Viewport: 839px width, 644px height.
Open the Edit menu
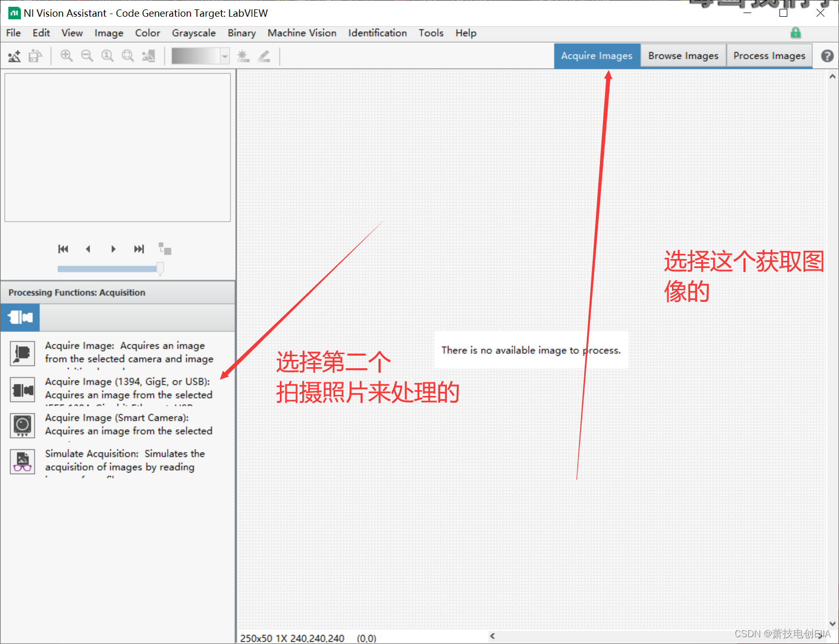[x=41, y=33]
